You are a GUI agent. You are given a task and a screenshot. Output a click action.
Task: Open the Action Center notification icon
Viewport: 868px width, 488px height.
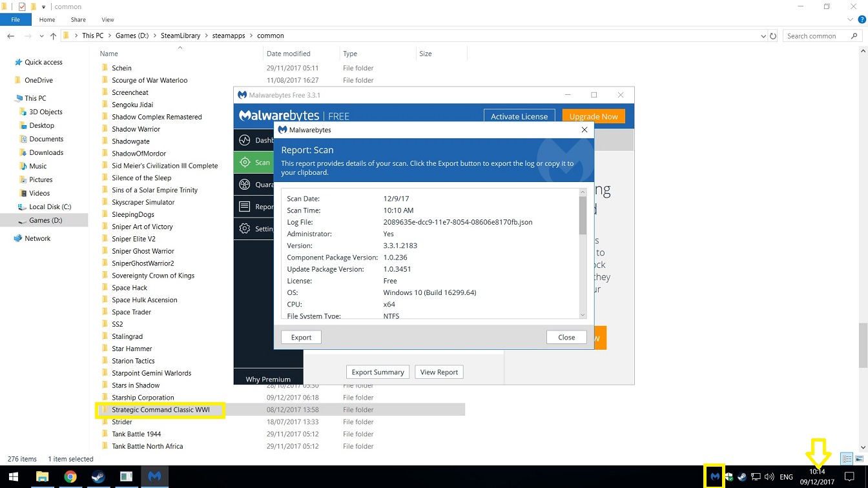[849, 477]
